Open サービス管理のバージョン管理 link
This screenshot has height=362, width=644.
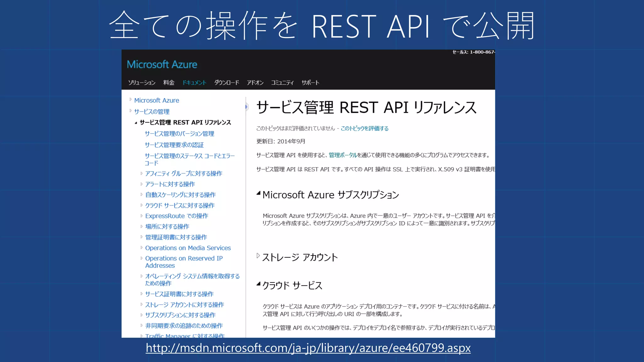(x=180, y=134)
